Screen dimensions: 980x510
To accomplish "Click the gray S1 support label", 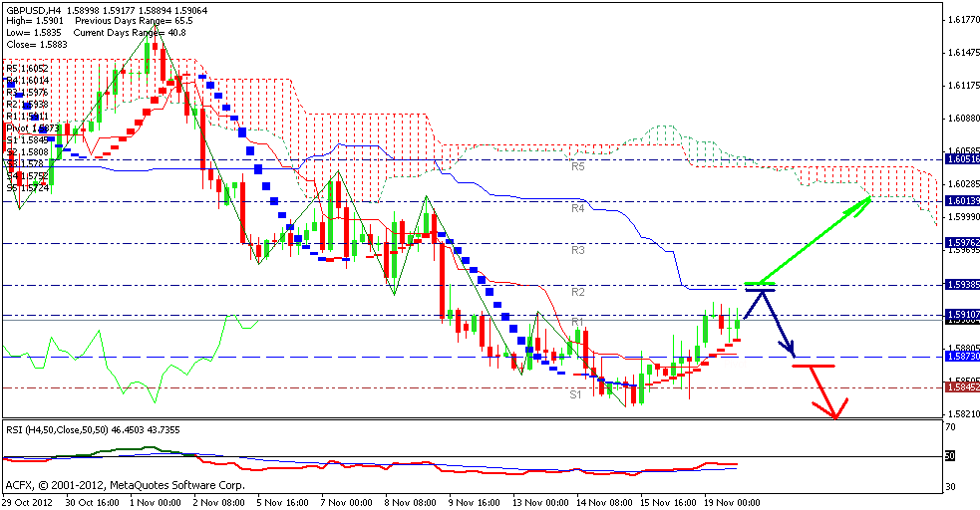I will pos(576,395).
